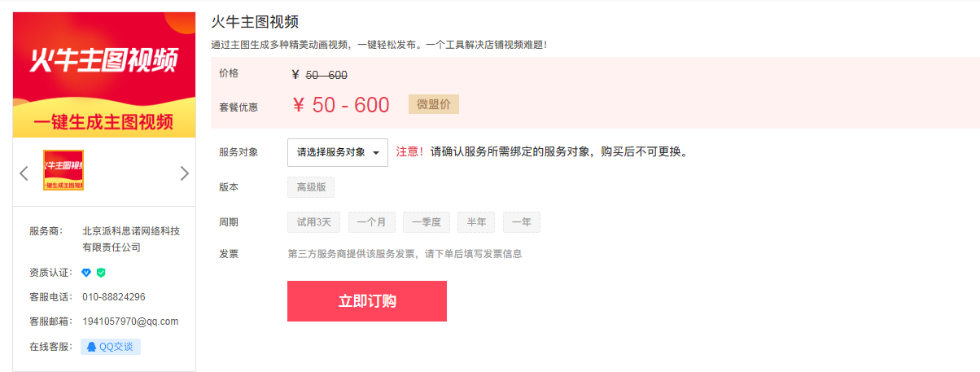Click the large 火牛主图视频 product image
The height and width of the screenshot is (372, 980).
coord(104,75)
